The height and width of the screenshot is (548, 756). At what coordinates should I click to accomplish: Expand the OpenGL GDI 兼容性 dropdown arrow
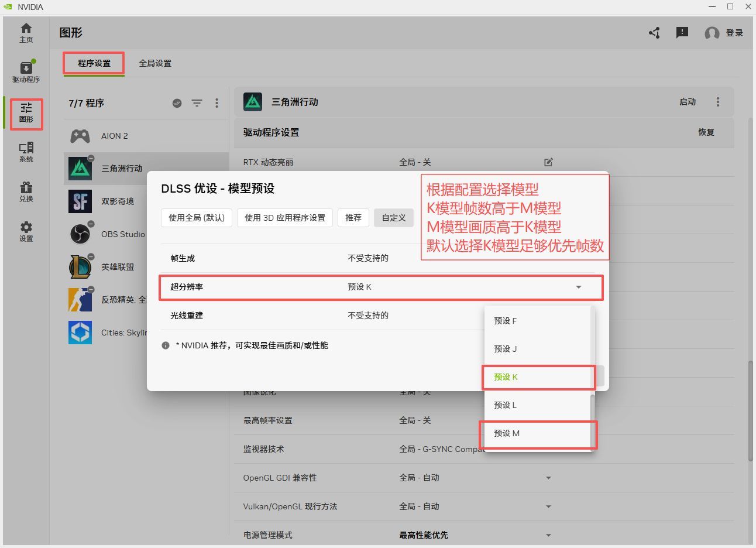[548, 478]
